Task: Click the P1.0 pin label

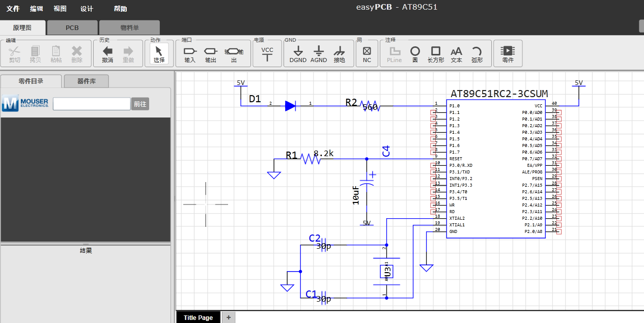Action: (454, 106)
